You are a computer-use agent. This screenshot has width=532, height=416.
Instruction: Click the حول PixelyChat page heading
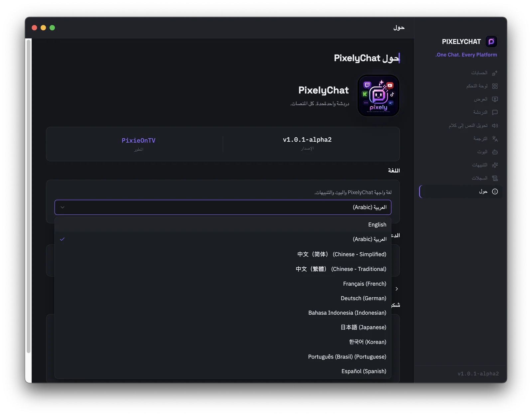pos(366,58)
